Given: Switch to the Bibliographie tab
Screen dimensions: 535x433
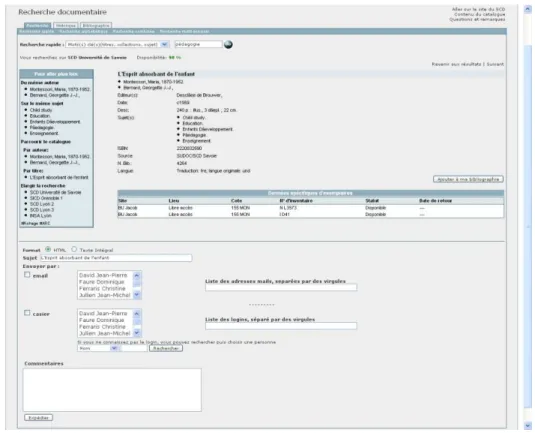Looking at the screenshot, I should (96, 26).
